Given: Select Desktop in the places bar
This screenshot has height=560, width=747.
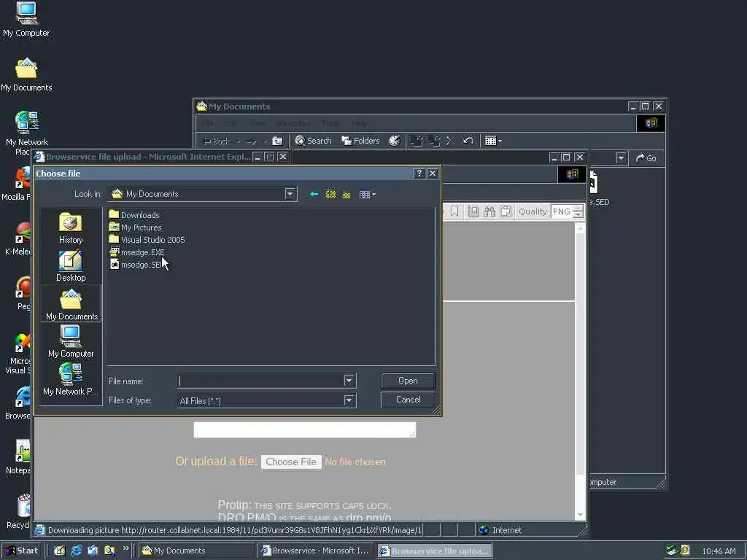Looking at the screenshot, I should 71,266.
